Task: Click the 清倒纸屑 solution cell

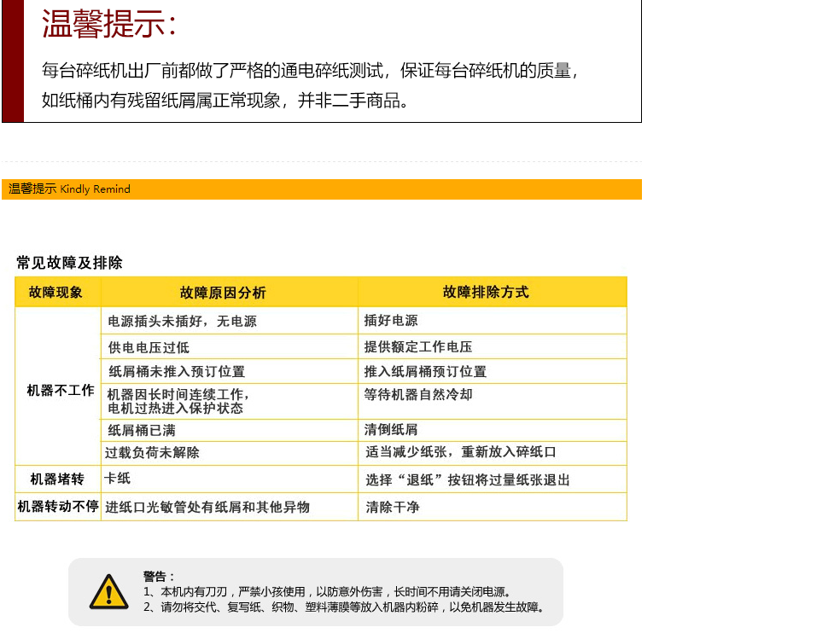Action: point(391,430)
